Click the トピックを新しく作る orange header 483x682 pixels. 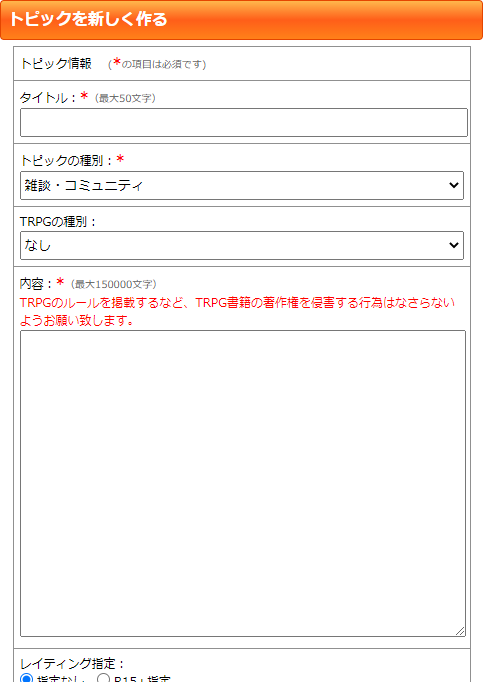tap(242, 20)
